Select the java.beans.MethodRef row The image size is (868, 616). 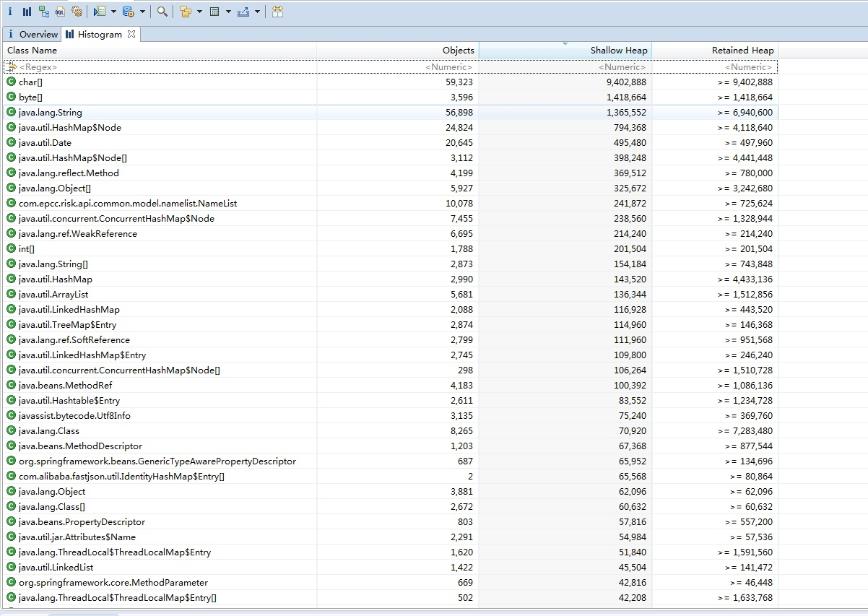click(x=390, y=385)
